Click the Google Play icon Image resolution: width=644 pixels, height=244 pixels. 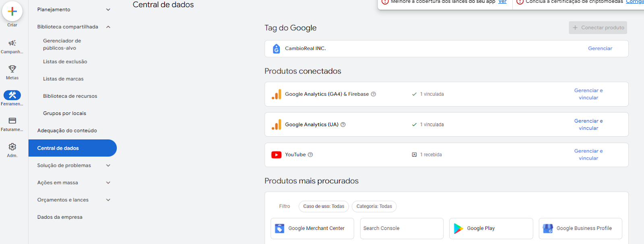458,228
